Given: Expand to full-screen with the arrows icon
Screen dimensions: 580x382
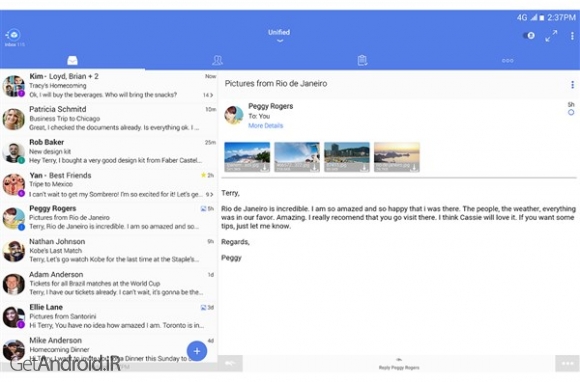Looking at the screenshot, I should pyautogui.click(x=551, y=36).
